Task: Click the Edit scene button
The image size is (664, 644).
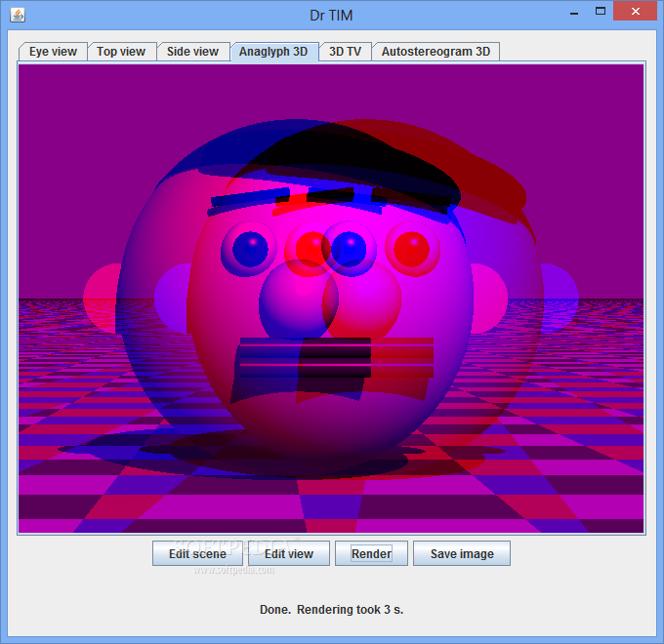Action: tap(198, 553)
